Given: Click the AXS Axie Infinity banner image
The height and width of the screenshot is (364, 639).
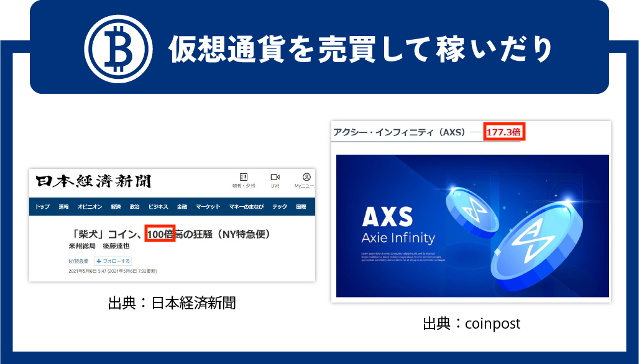Looking at the screenshot, I should click(472, 226).
